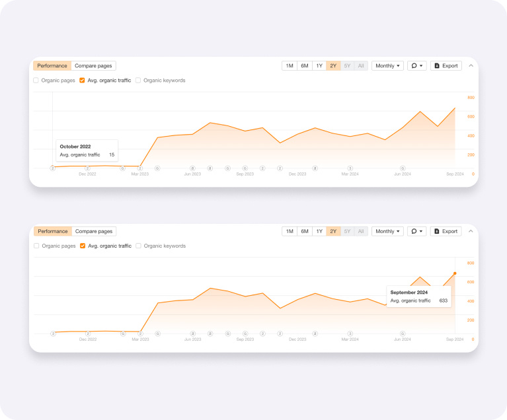Switch to Compare pages tab in bottom panel
The height and width of the screenshot is (420, 507).
(94, 231)
